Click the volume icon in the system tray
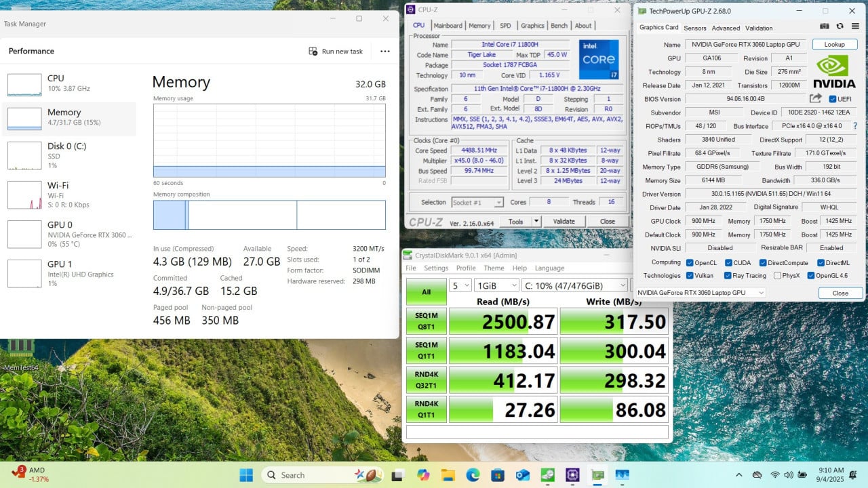The width and height of the screenshot is (868, 488). pos(789,475)
